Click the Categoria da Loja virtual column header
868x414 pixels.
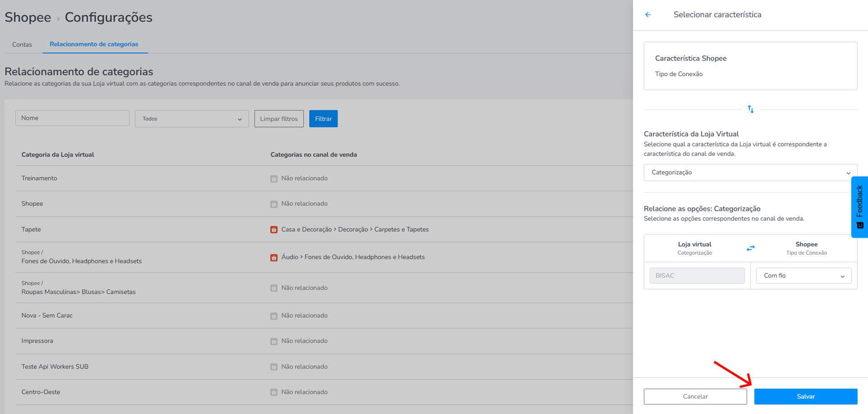[58, 154]
